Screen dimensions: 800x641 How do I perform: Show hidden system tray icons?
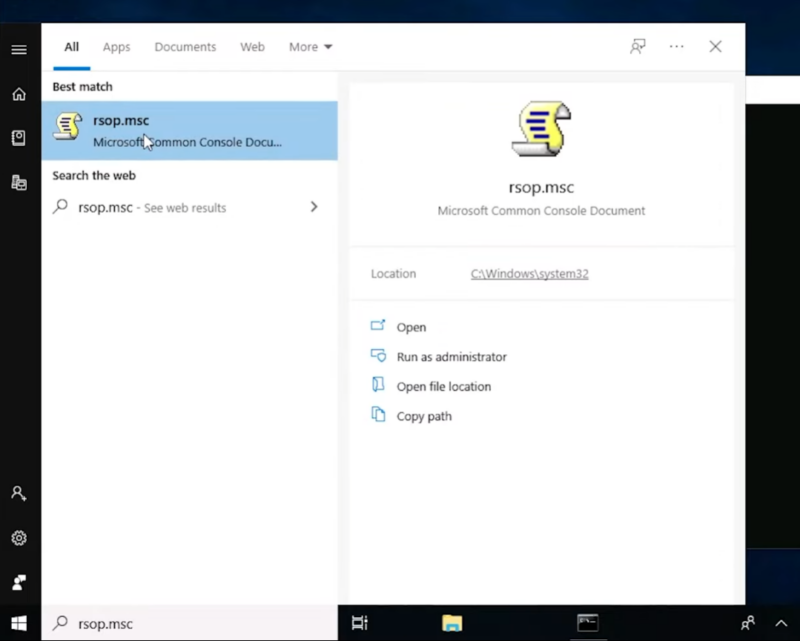pyautogui.click(x=781, y=623)
